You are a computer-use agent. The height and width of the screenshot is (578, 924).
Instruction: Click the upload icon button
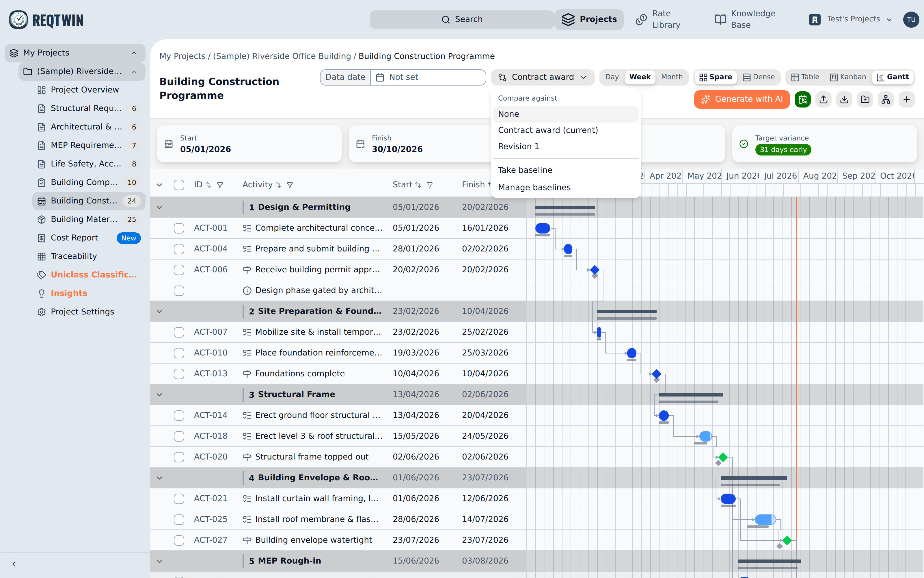point(824,99)
